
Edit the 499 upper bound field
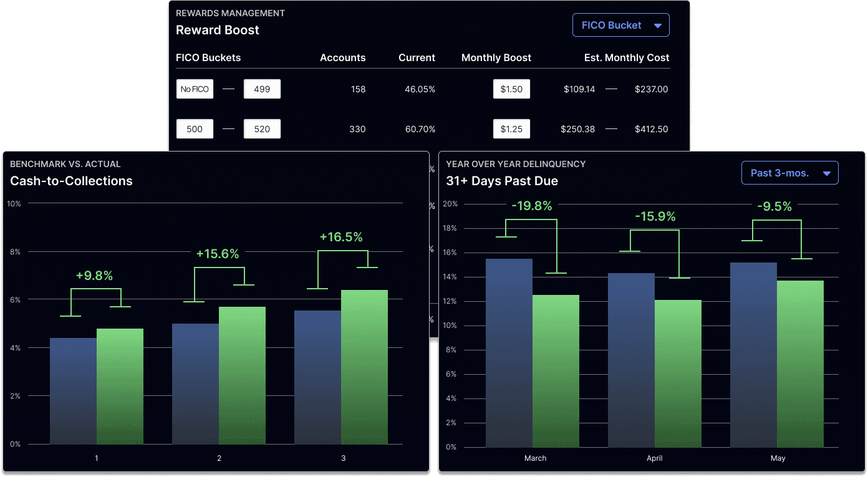click(x=262, y=89)
